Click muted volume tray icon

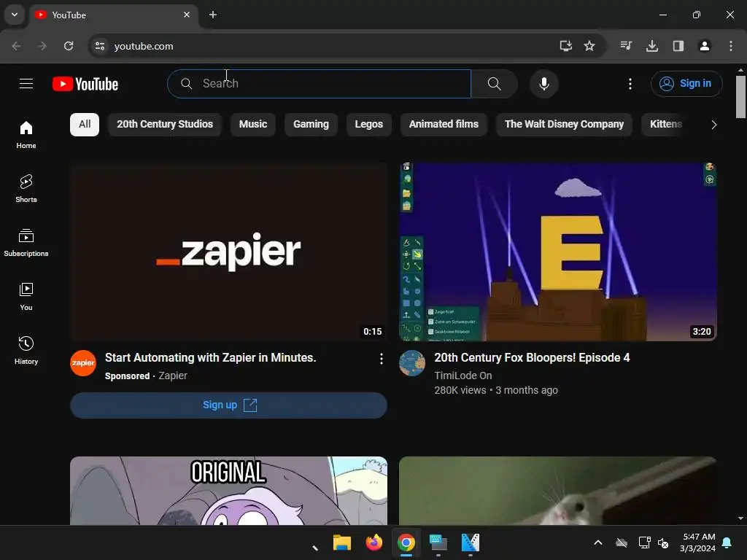pos(662,542)
